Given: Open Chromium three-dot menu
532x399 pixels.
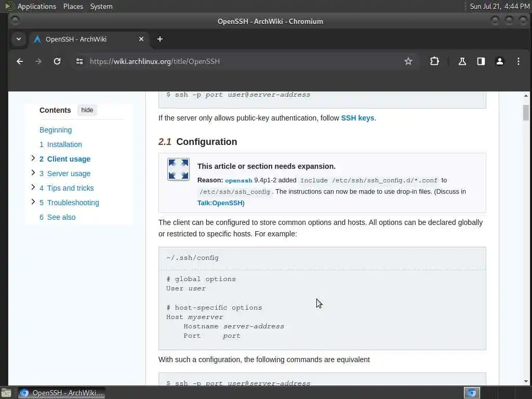Looking at the screenshot, I should click(x=518, y=61).
